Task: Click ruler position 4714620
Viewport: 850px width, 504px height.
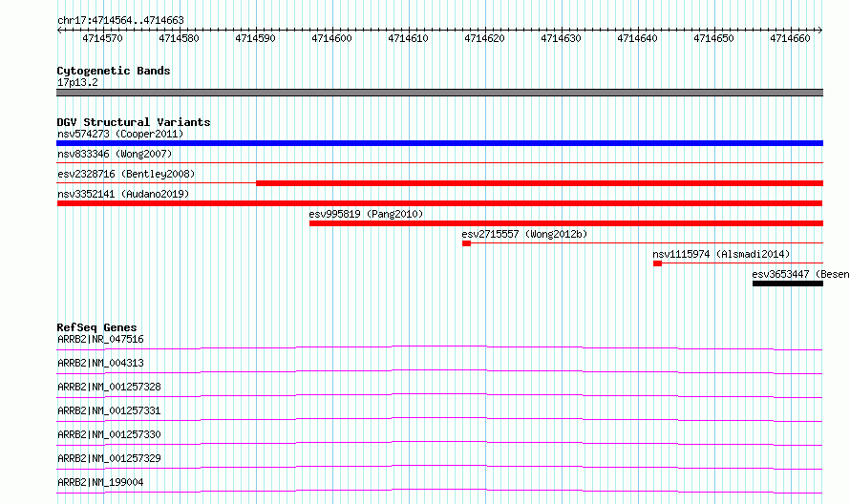Action: [x=484, y=38]
